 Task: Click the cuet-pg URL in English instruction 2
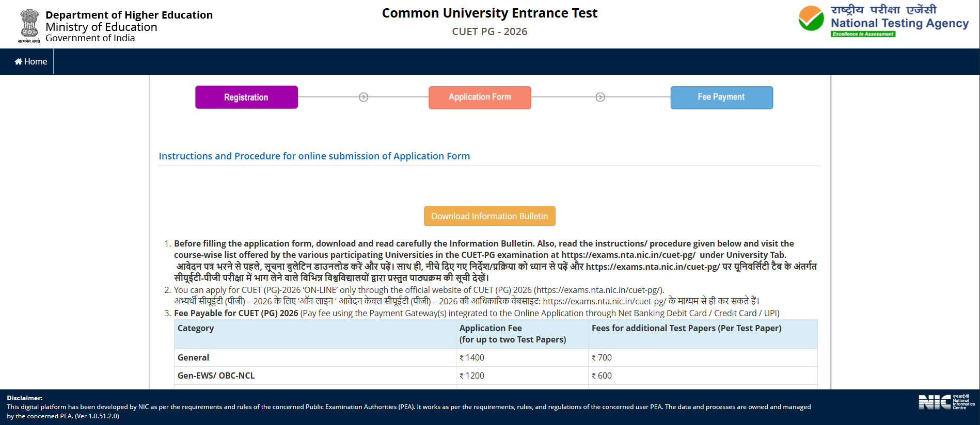(598, 290)
